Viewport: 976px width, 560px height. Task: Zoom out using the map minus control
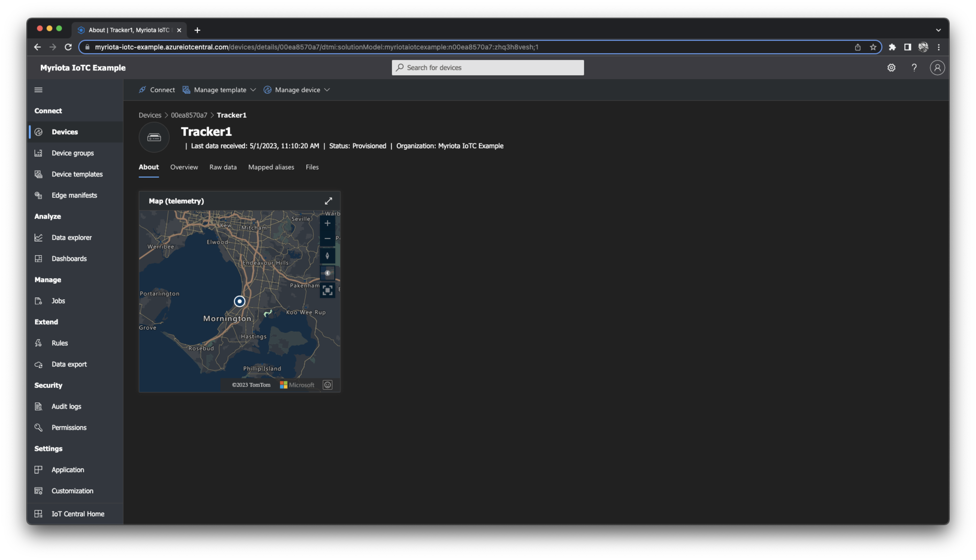click(x=328, y=238)
